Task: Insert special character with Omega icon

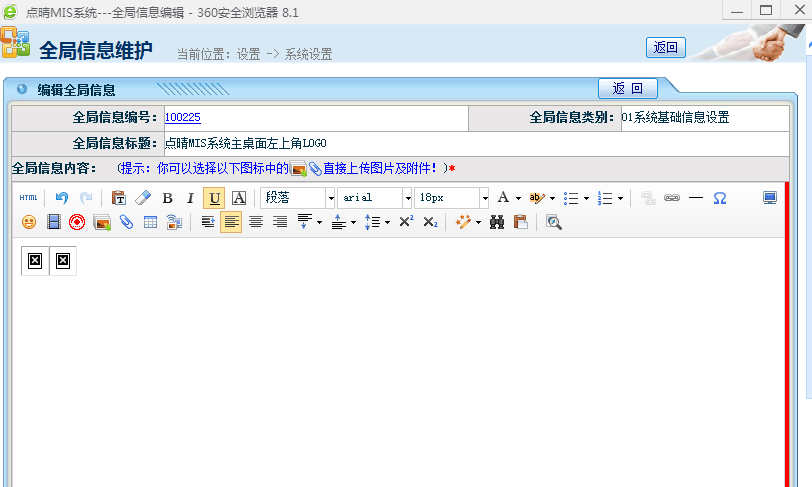Action: 719,198
